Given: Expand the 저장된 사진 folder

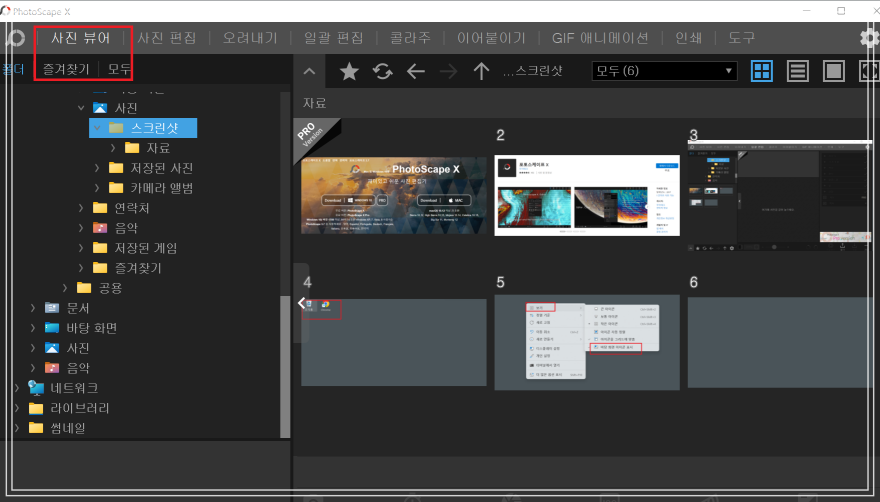Looking at the screenshot, I should click(97, 168).
